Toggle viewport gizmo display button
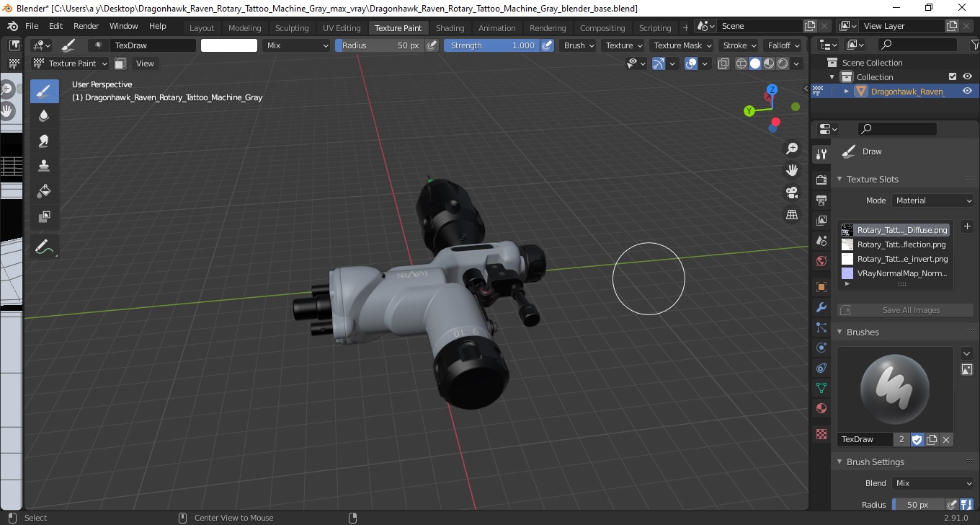980x525 pixels. tap(659, 63)
